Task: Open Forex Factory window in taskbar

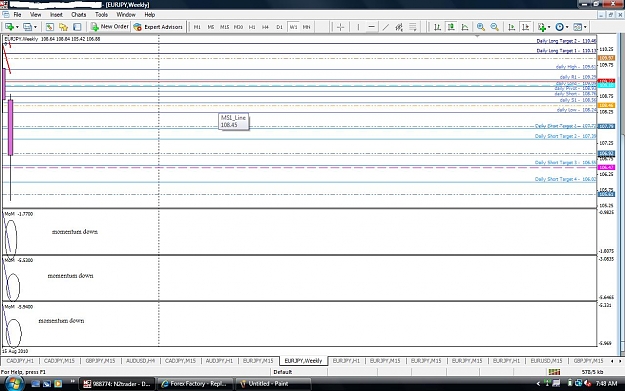Action: pyautogui.click(x=194, y=383)
